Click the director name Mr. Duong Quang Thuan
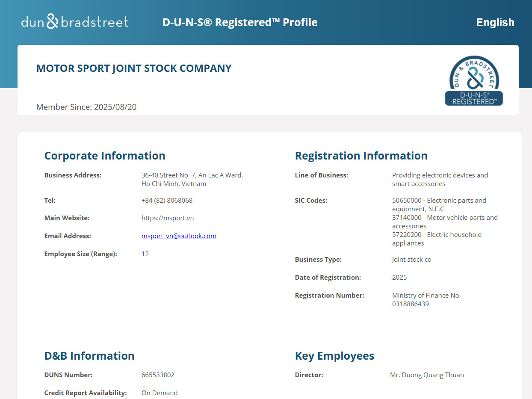Image resolution: width=532 pixels, height=399 pixels. (427, 375)
